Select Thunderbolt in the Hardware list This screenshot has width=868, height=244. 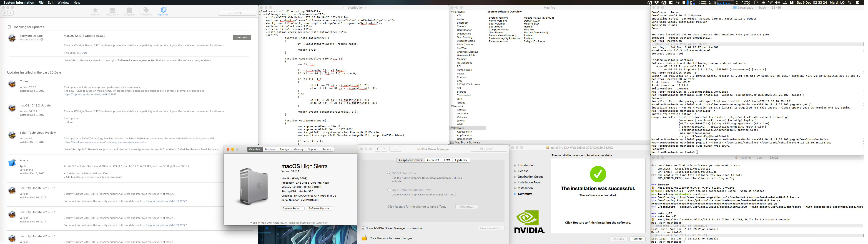tap(464, 95)
